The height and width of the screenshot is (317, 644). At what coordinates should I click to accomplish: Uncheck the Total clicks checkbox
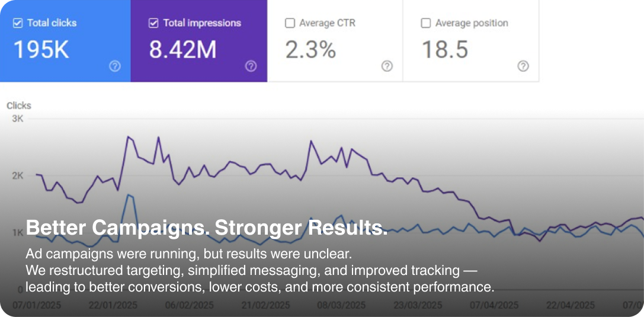click(18, 23)
